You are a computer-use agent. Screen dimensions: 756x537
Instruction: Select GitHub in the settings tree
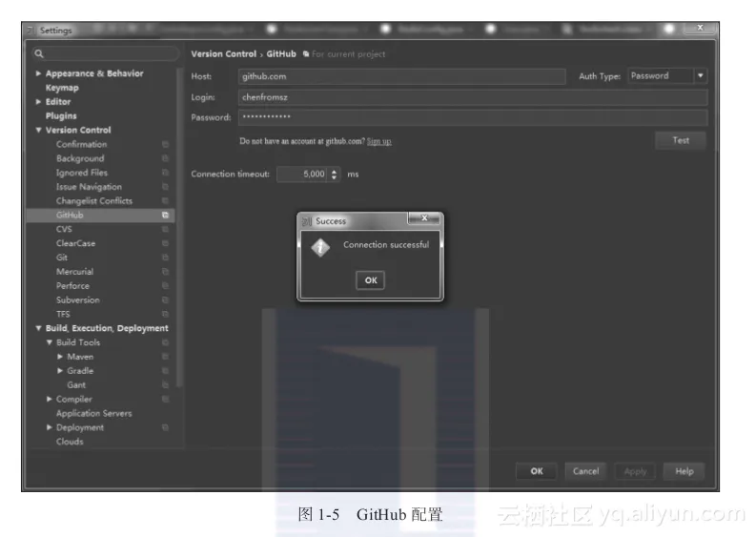pos(100,216)
